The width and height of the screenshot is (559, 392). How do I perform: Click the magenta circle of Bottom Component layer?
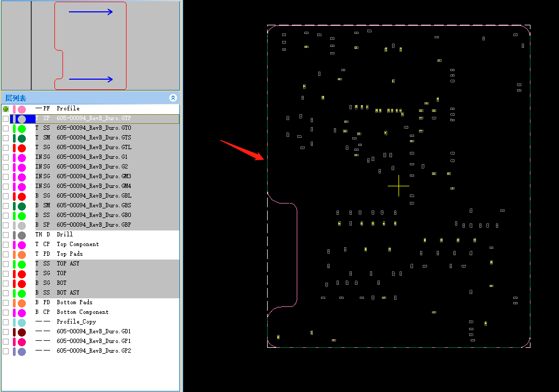[x=22, y=312]
